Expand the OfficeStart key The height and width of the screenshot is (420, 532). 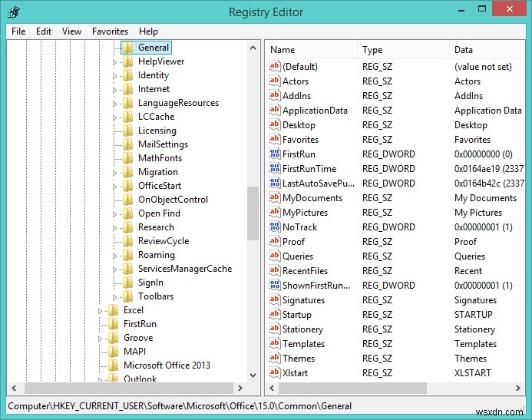[x=114, y=187]
